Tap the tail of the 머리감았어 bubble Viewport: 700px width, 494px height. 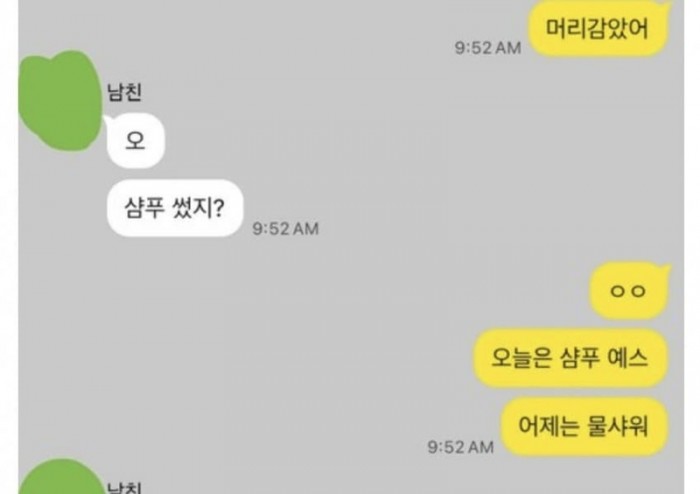(x=667, y=4)
